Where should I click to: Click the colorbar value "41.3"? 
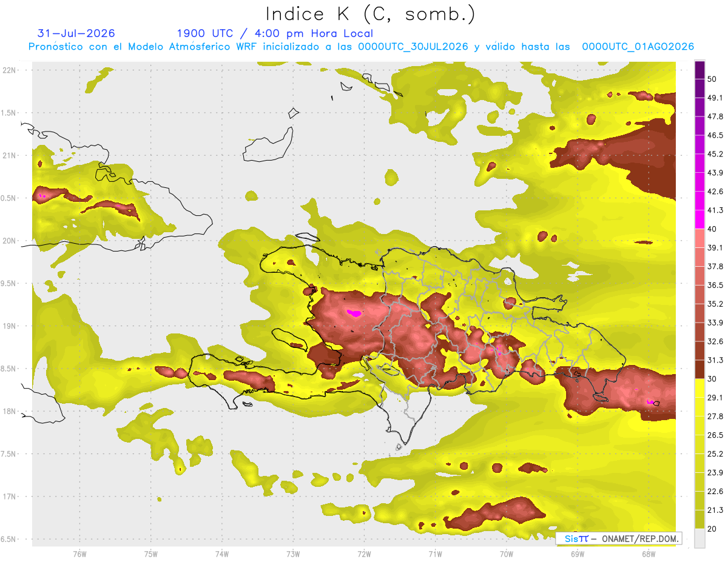[715, 210]
